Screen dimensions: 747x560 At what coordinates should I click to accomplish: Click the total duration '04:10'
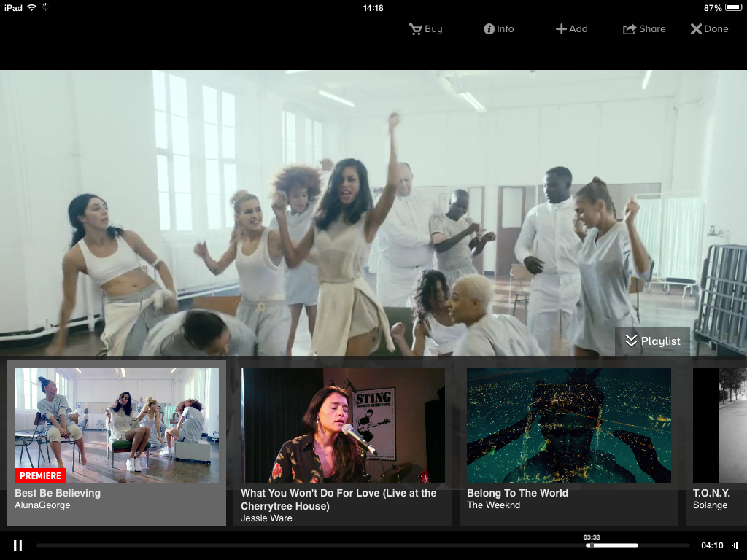point(712,545)
